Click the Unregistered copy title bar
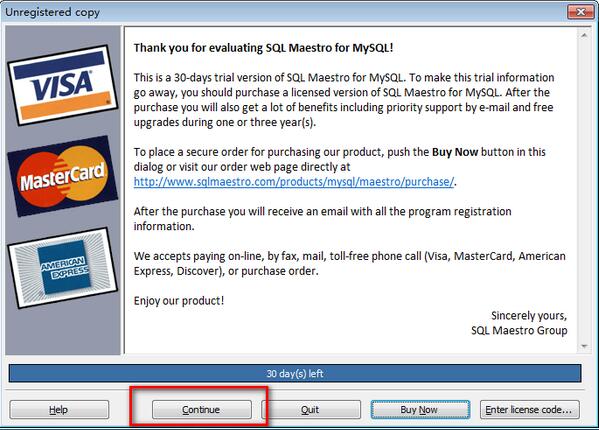The width and height of the screenshot is (599, 430). coord(283,12)
